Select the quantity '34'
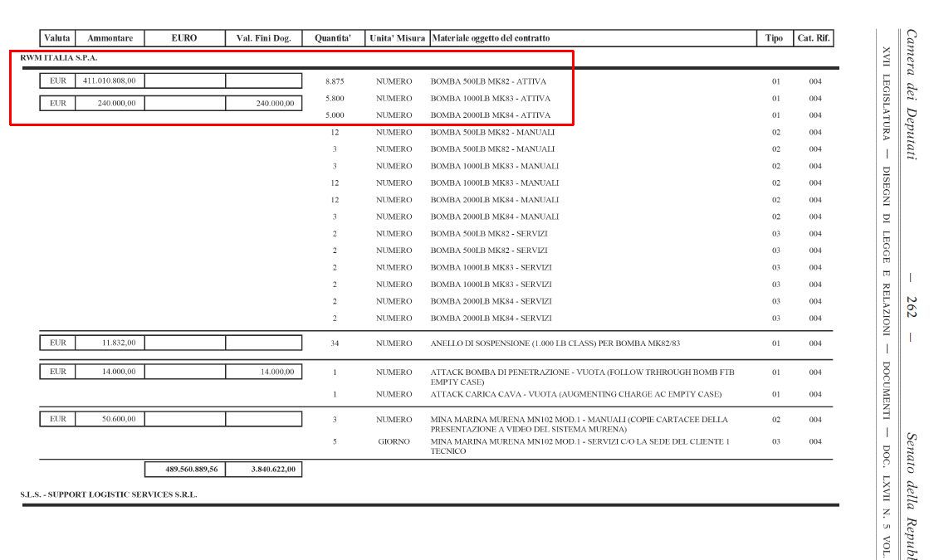Image resolution: width=934 pixels, height=560 pixels. coord(335,343)
